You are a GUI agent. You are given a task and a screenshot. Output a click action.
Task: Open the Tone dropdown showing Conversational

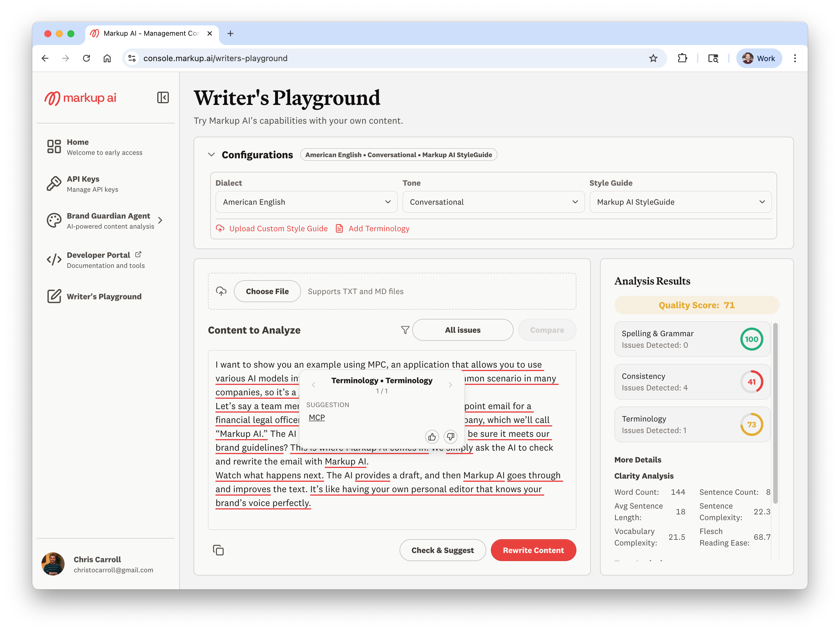[493, 202]
